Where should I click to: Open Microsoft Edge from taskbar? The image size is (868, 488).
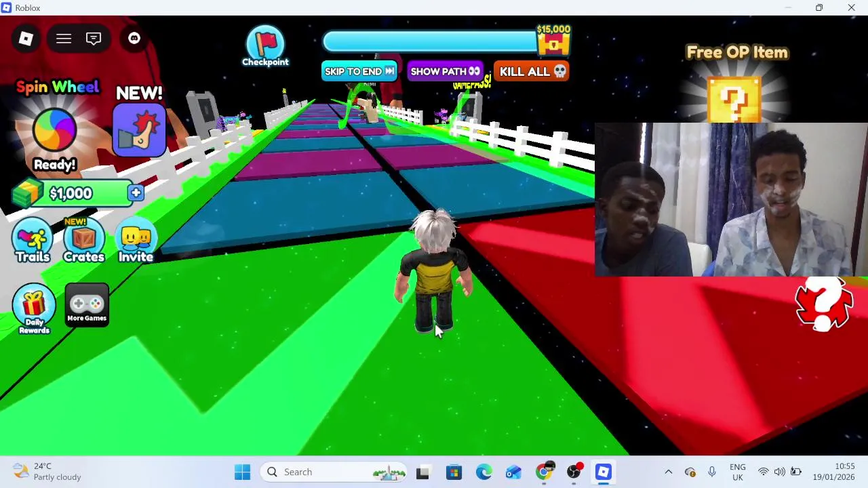[484, 472]
